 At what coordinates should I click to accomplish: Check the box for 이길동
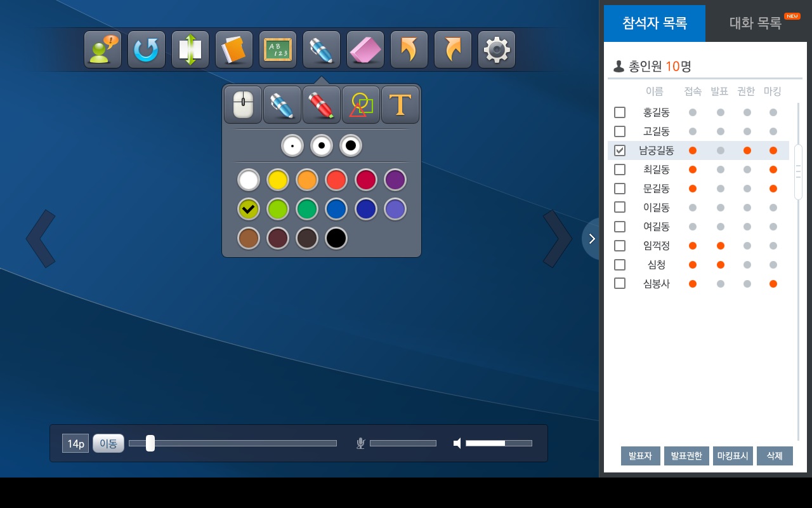coord(620,207)
